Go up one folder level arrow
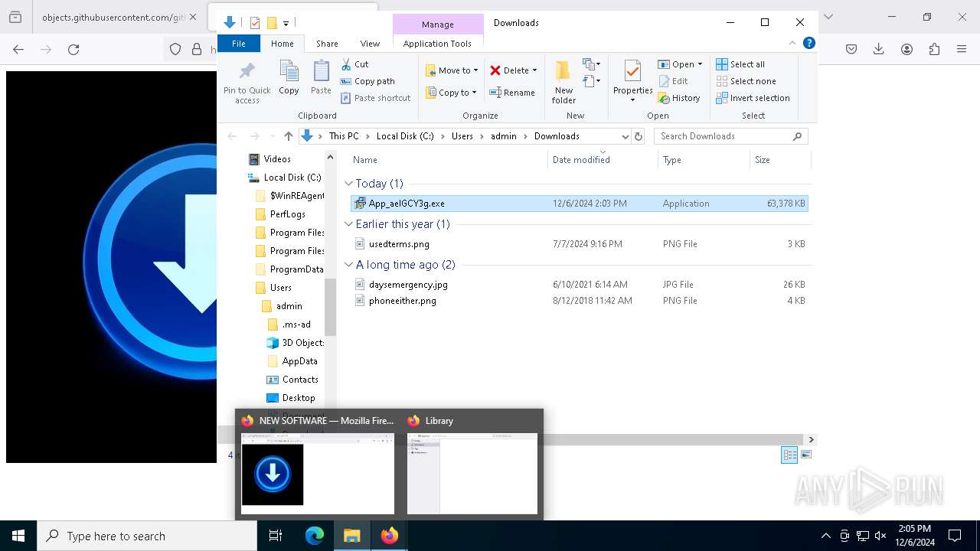Screen dimensions: 980x551 pos(288,136)
